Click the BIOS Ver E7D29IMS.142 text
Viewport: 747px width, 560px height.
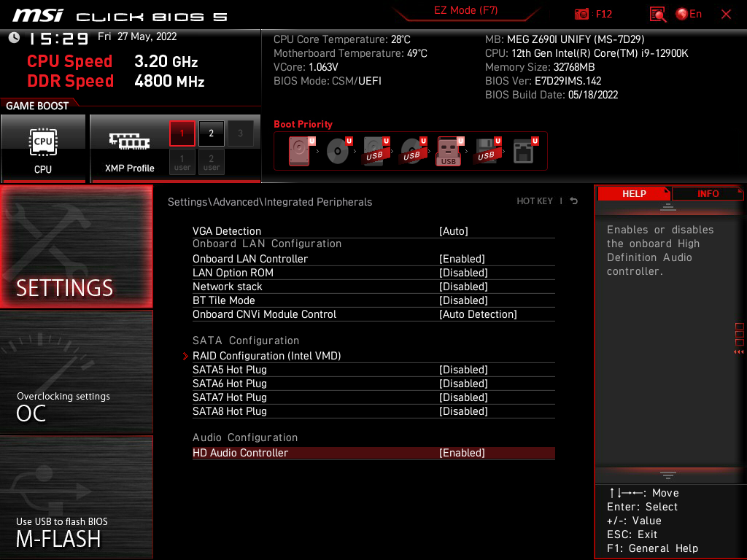[543, 81]
